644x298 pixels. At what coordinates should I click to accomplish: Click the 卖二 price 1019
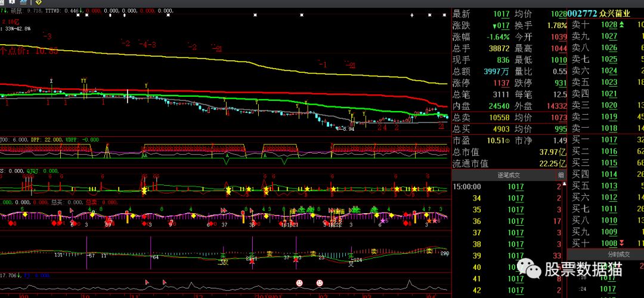pos(609,117)
